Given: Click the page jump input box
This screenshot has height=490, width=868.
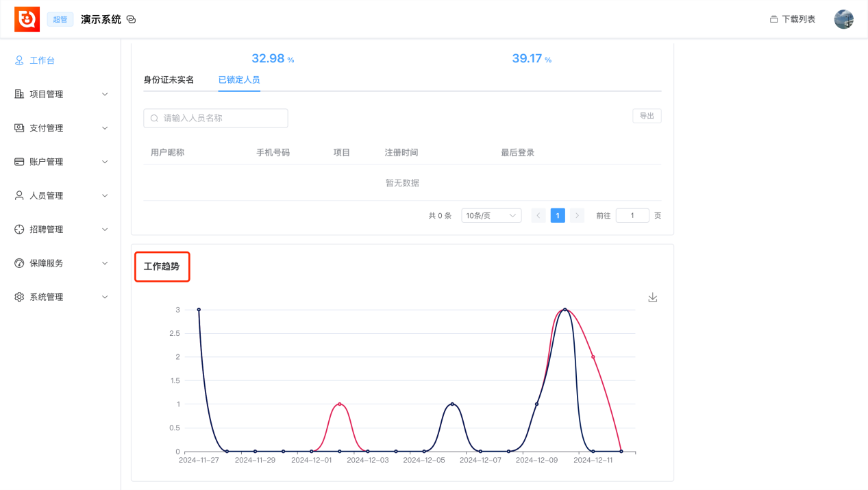Looking at the screenshot, I should (632, 215).
